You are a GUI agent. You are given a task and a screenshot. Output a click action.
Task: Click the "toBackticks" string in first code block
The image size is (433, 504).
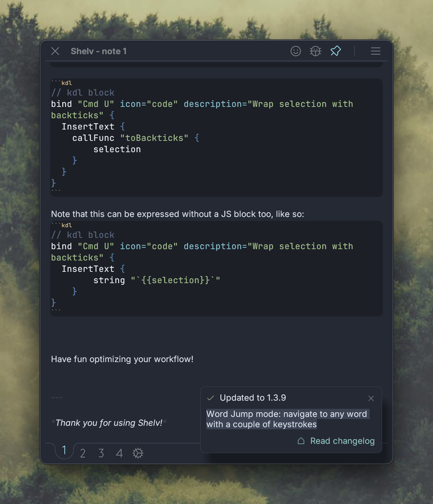[154, 138]
